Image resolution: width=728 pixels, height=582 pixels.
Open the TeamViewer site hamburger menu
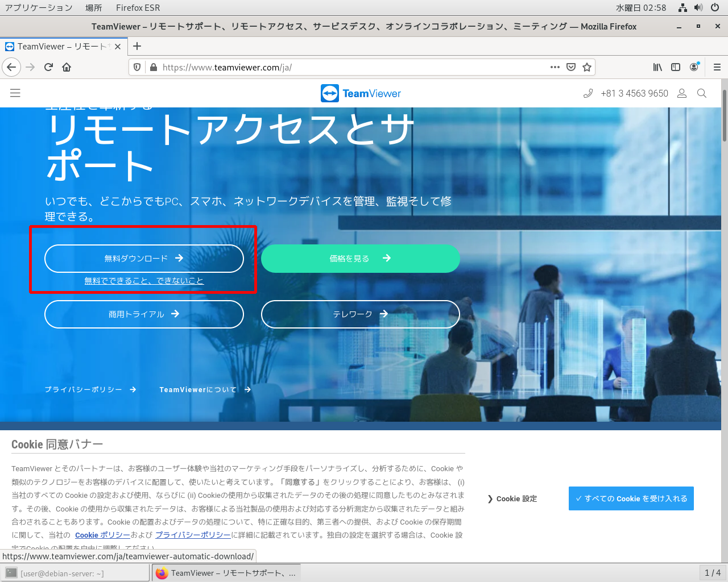click(x=15, y=93)
